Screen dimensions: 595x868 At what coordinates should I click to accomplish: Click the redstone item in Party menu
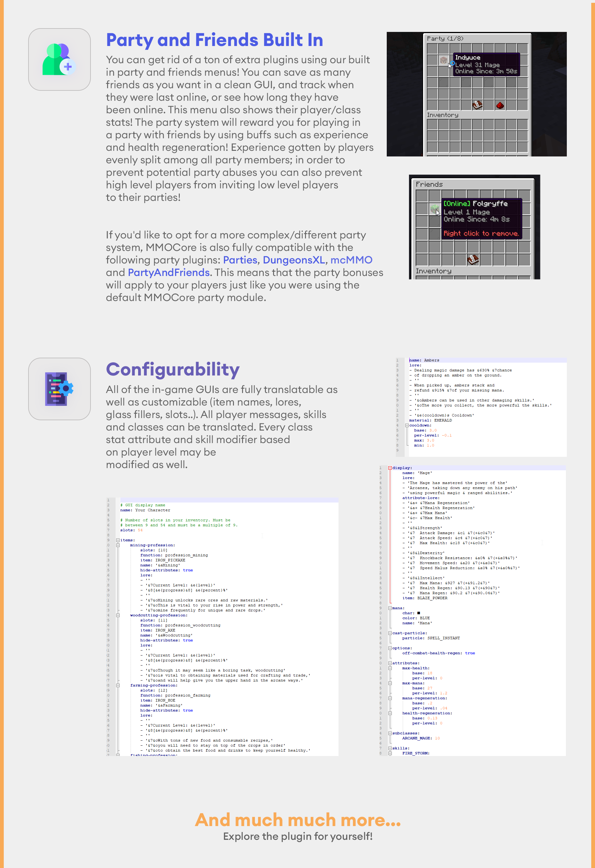[500, 105]
